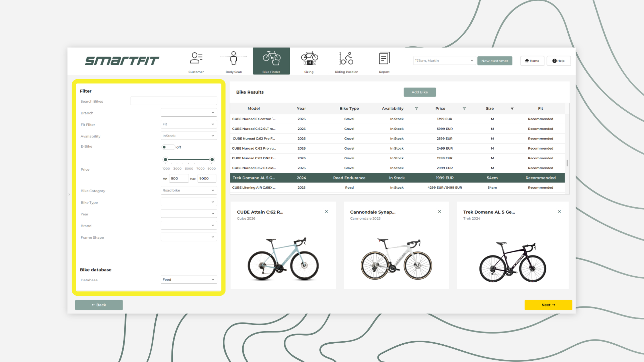
Task: Click the Availability column filter icon
Action: click(416, 109)
